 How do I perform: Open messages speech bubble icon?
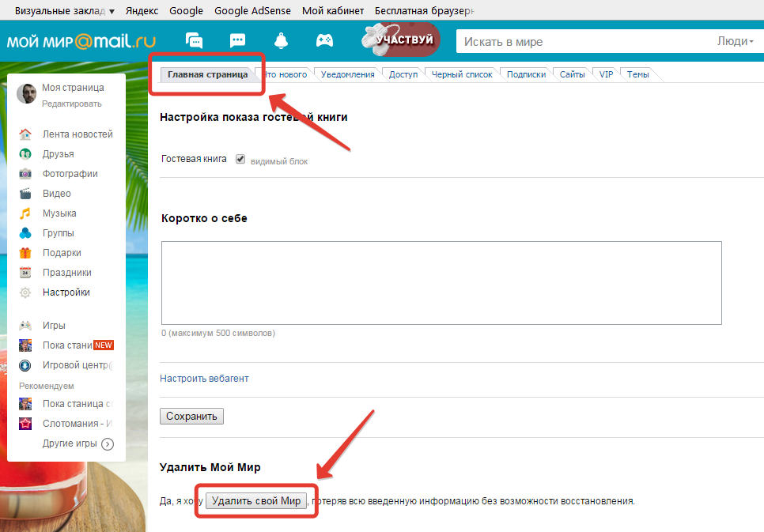tap(237, 40)
